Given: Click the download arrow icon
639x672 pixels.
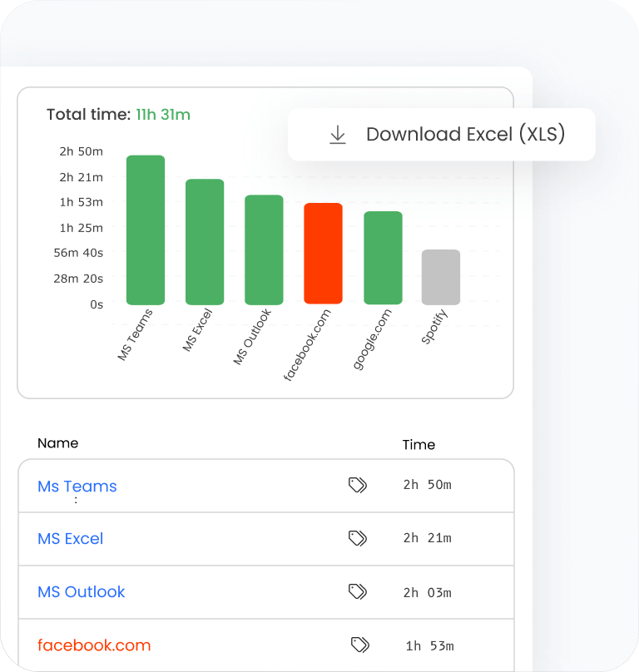Looking at the screenshot, I should (338, 135).
